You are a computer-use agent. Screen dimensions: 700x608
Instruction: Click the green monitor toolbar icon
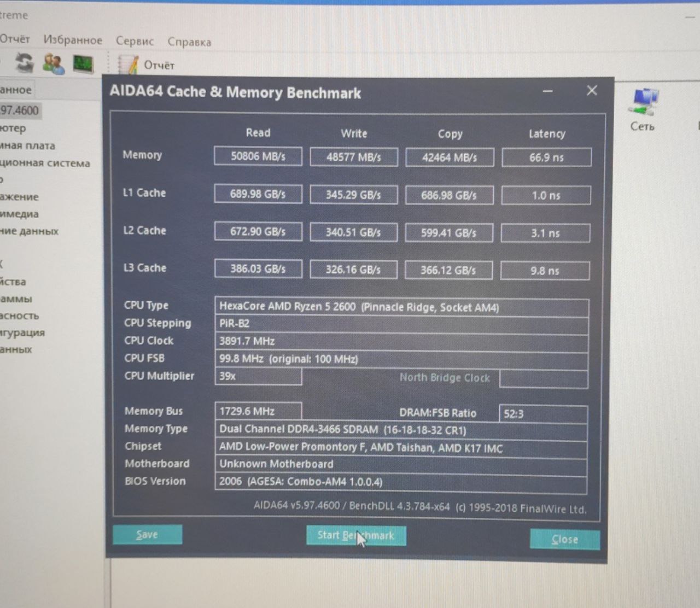(x=83, y=65)
